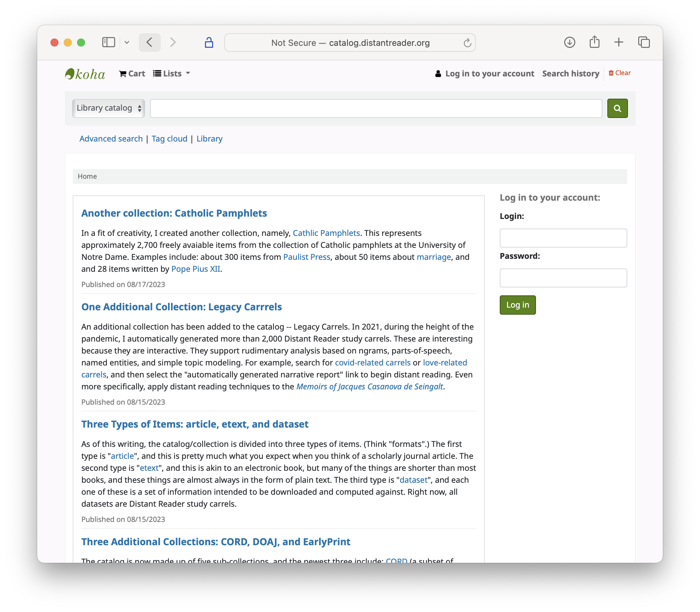Open a new tab with plus icon
Screen dimensions: 700x612
tap(618, 42)
